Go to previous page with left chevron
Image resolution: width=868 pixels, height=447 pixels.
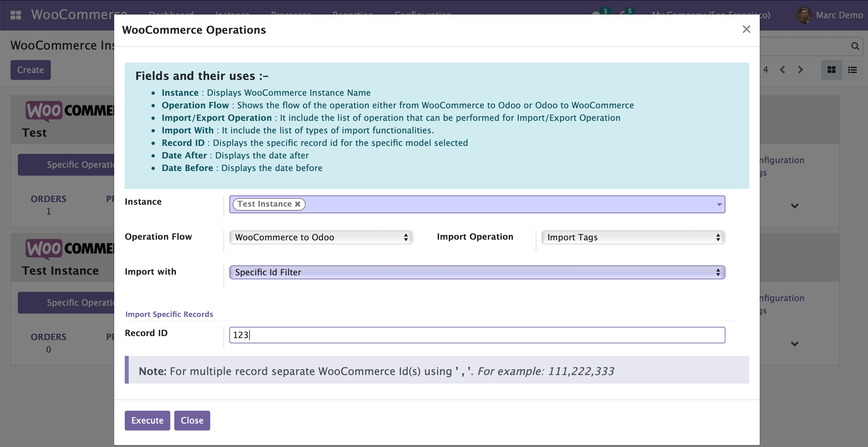coord(783,70)
